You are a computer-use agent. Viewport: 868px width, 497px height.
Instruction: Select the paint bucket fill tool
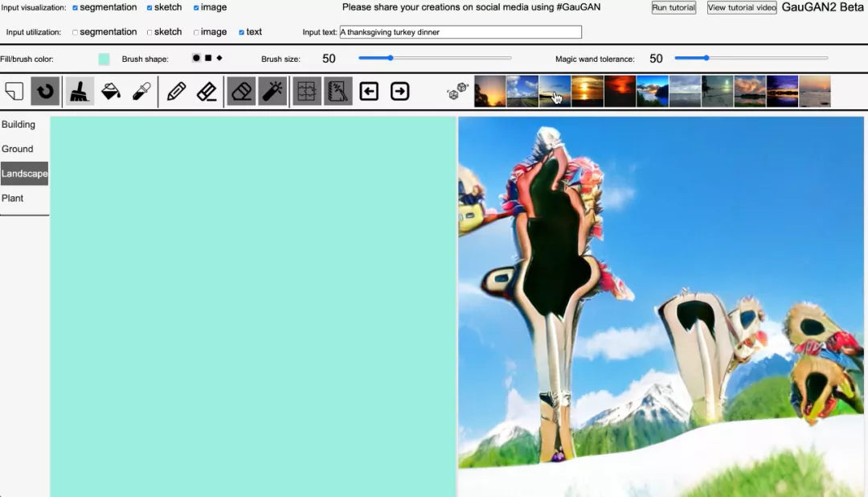pos(110,92)
